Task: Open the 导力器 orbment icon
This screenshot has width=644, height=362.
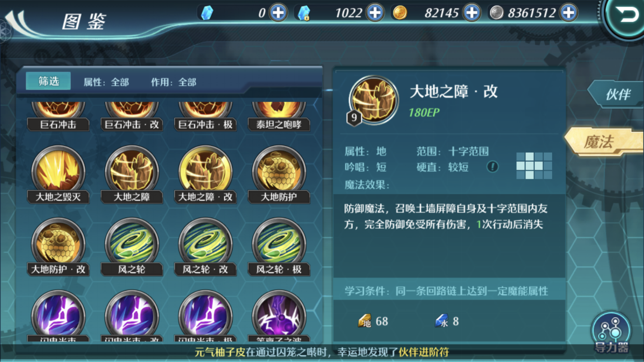Action: pyautogui.click(x=611, y=332)
